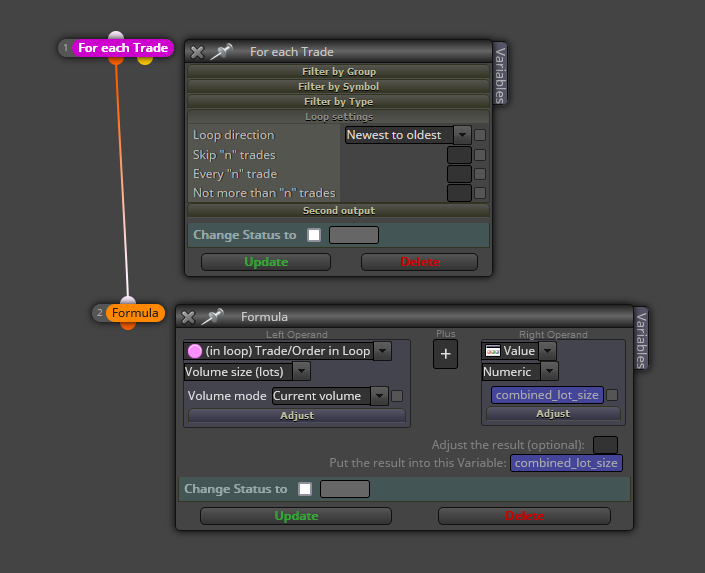Pin the For each Trade panel
705x573 pixels.
[x=222, y=51]
